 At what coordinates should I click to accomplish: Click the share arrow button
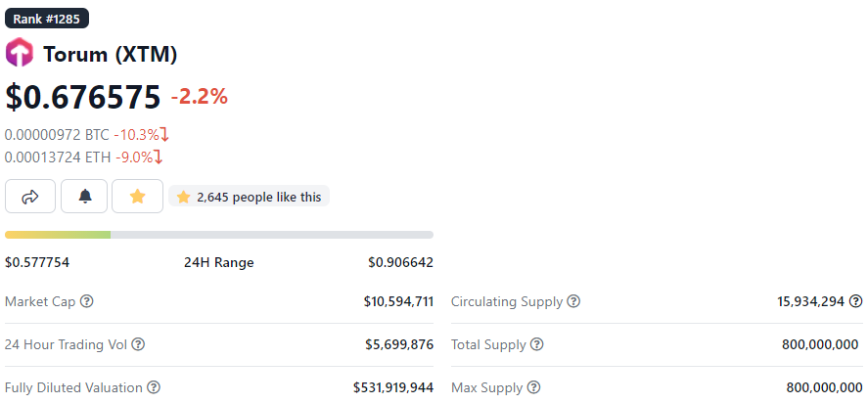30,196
